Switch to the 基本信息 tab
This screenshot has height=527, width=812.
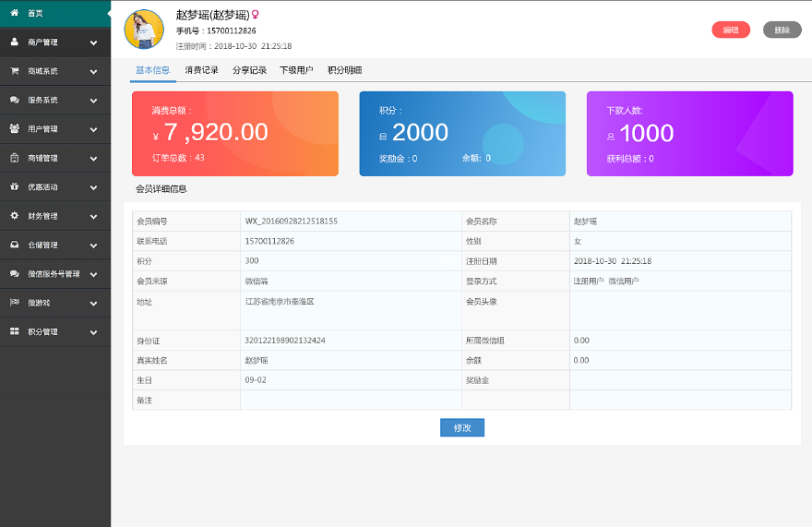[153, 70]
